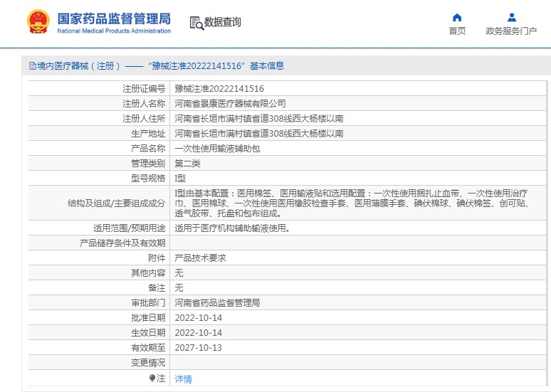Click the 生效日期 row label
551x392 pixels.
(x=148, y=333)
